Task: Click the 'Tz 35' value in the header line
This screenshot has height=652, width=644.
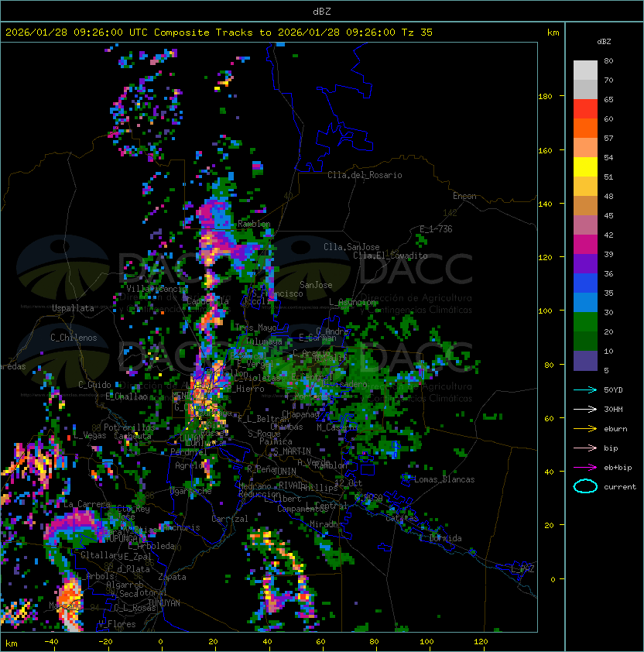Action: pos(417,33)
